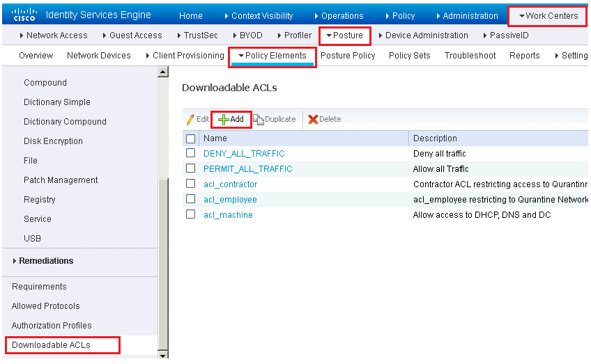
Task: Expand the Guest Access submenu
Action: pos(132,35)
